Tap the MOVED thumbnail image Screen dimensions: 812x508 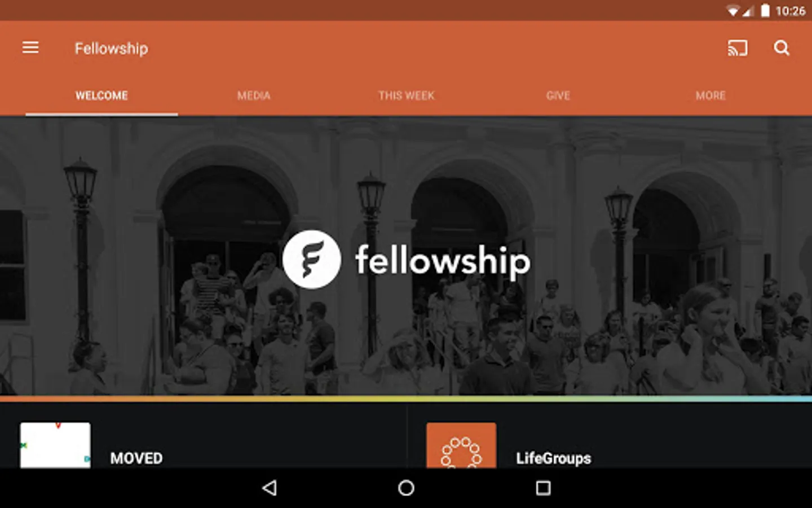pyautogui.click(x=55, y=445)
